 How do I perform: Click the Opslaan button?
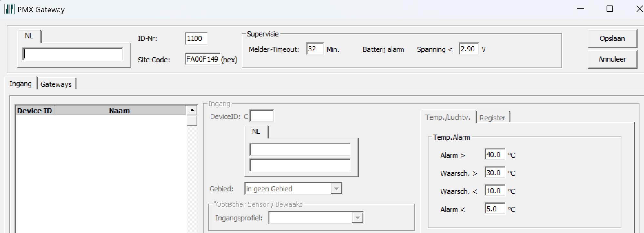(612, 38)
